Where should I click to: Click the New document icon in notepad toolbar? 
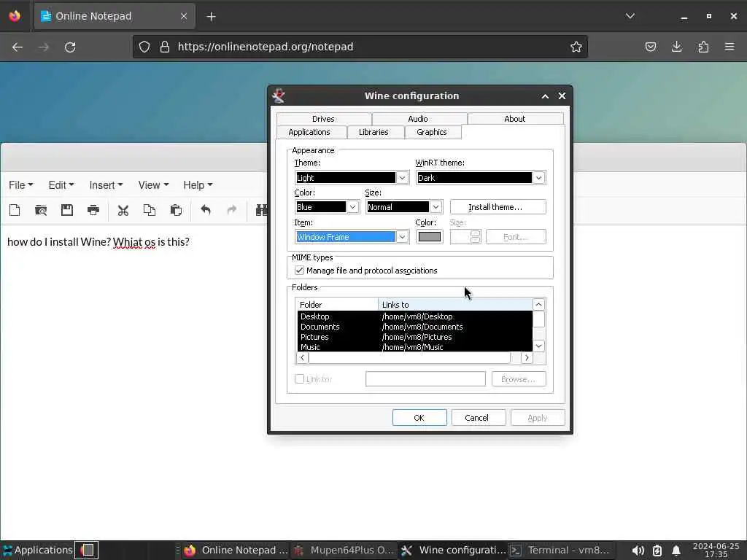coord(15,210)
